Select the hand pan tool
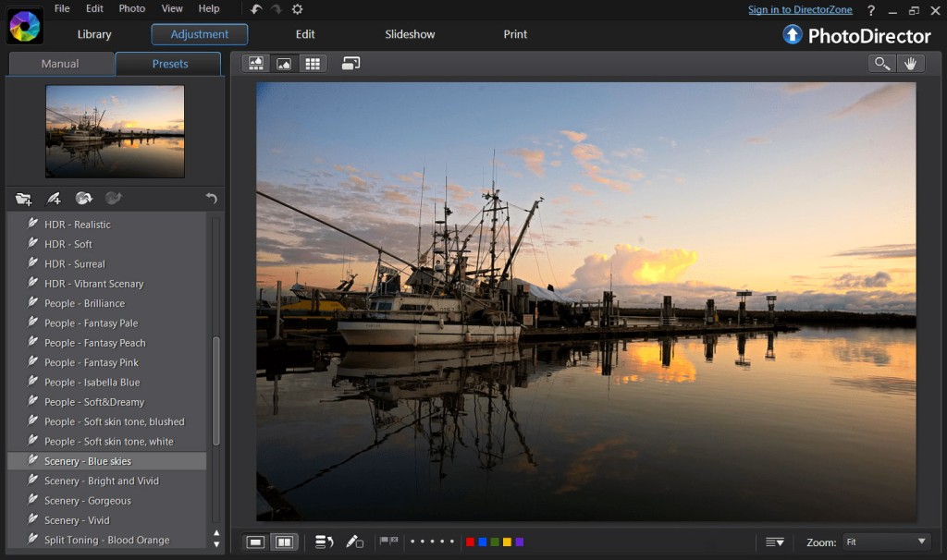The height and width of the screenshot is (560, 947). coord(910,64)
